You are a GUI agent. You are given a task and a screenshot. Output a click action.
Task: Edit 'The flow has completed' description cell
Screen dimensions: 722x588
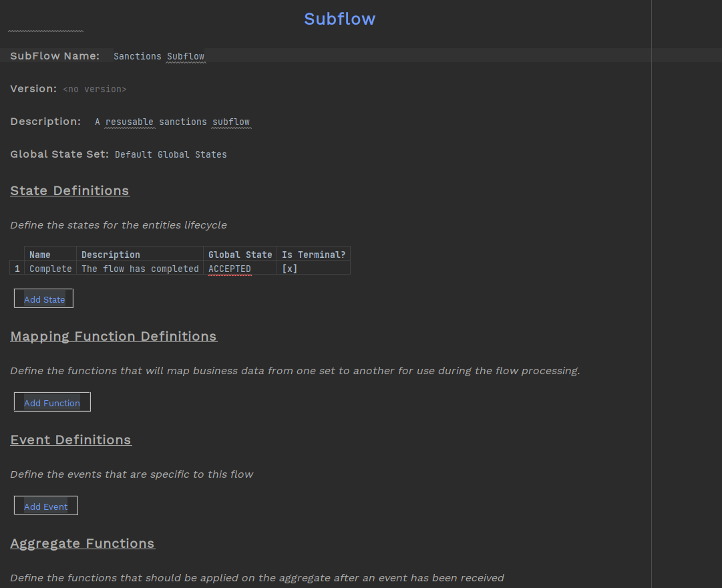click(x=140, y=269)
